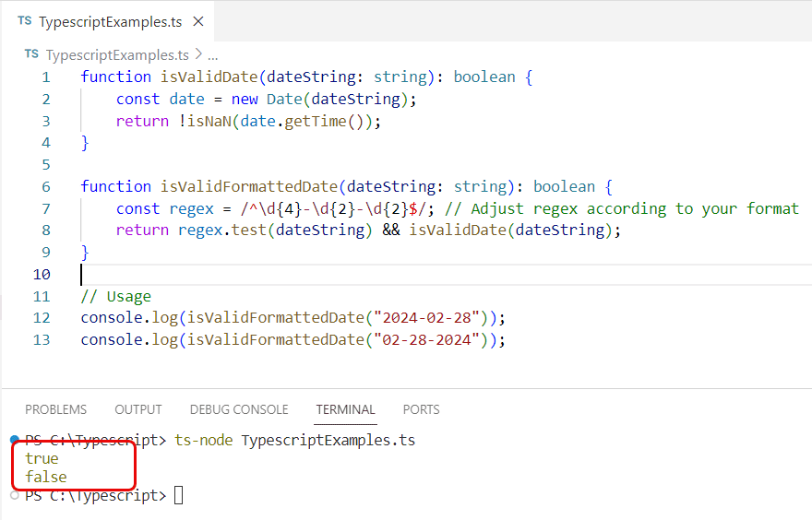Click the 'true' output in terminal
This screenshot has width=812, height=520.
click(42, 458)
